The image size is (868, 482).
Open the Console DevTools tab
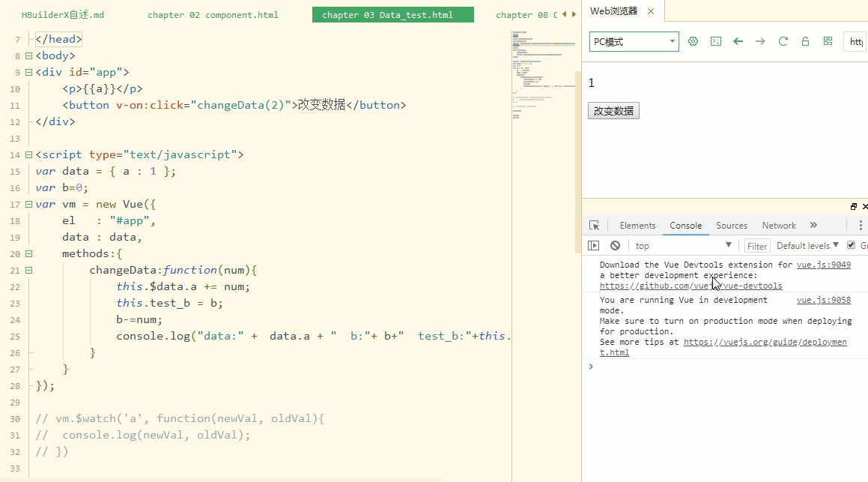click(x=685, y=226)
